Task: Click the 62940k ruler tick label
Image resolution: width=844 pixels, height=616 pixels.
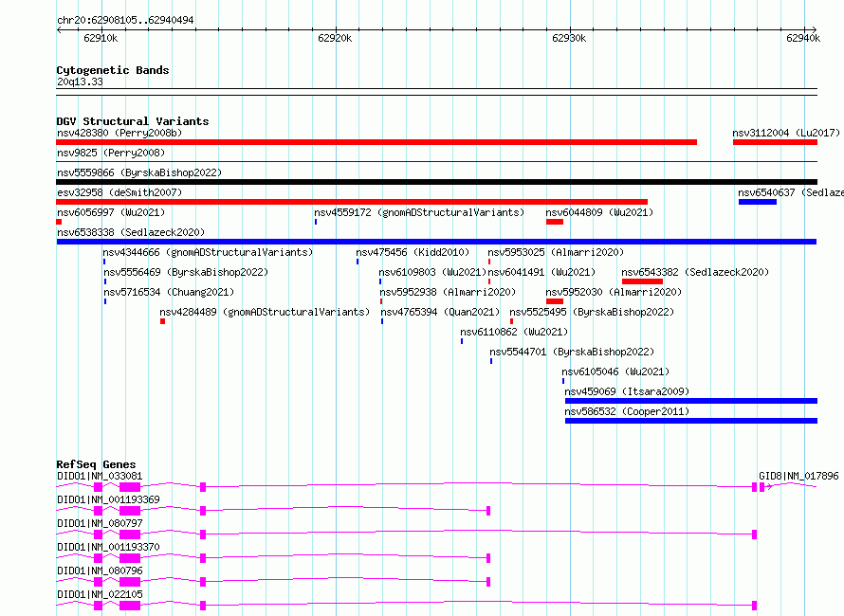Action: click(x=803, y=38)
